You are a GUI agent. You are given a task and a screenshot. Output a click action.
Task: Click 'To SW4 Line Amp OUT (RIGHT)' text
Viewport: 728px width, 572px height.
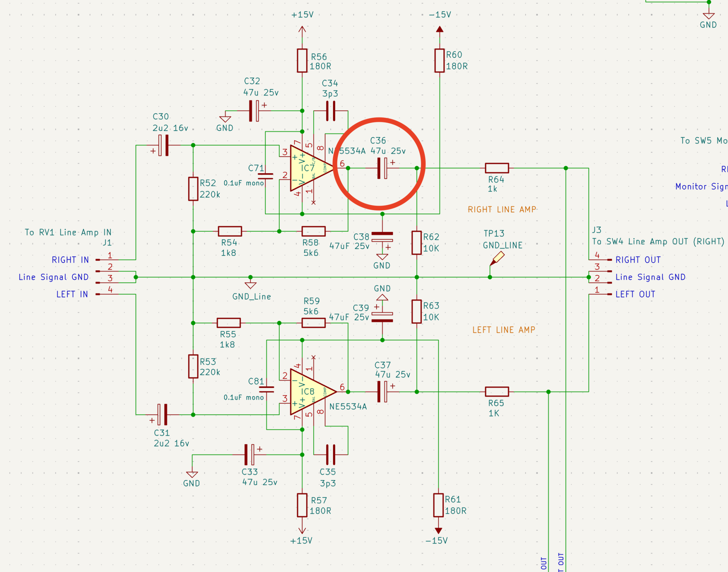point(658,241)
